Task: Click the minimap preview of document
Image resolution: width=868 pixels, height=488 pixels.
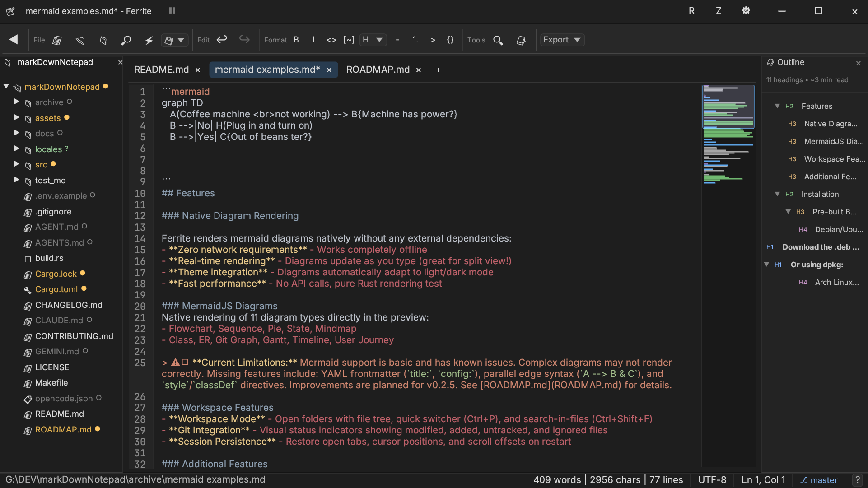Action: click(x=728, y=135)
